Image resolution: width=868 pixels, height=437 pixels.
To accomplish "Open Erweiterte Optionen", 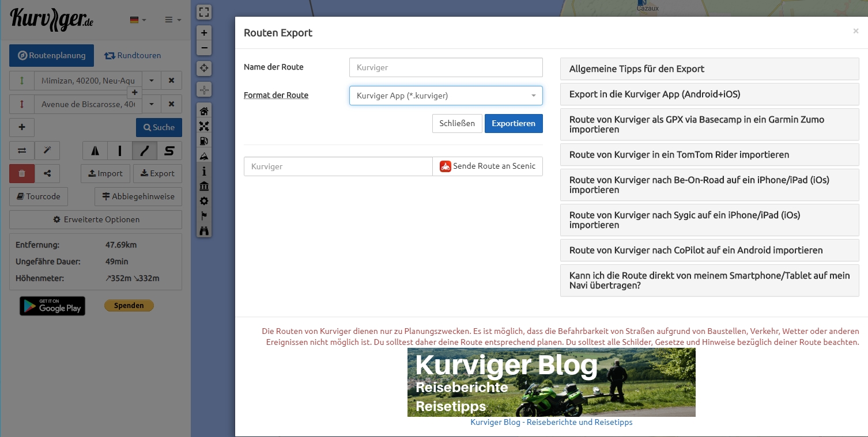I will point(96,219).
